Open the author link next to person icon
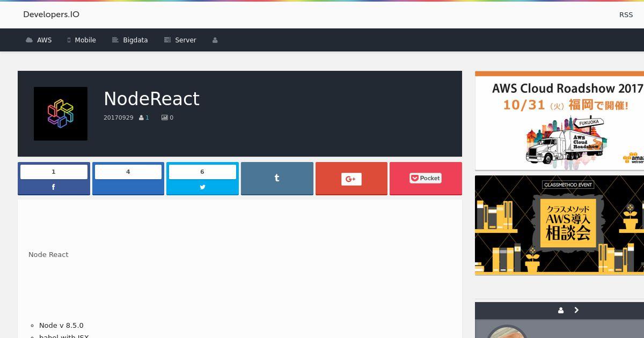The width and height of the screenshot is (644, 338). [147, 117]
